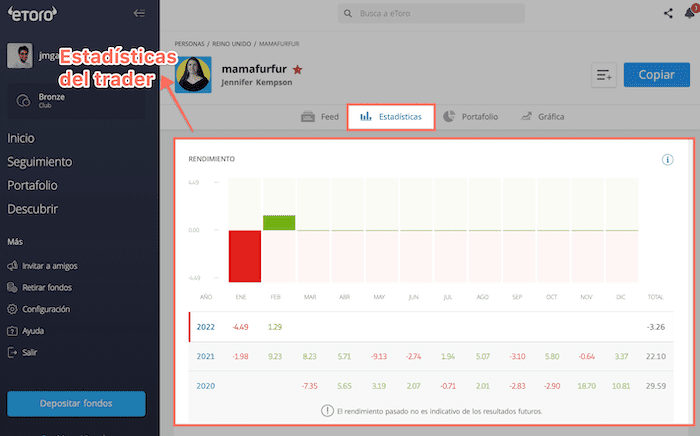The image size is (700, 436).
Task: Go to REINO UNIDO breadcrumb
Action: 231,44
